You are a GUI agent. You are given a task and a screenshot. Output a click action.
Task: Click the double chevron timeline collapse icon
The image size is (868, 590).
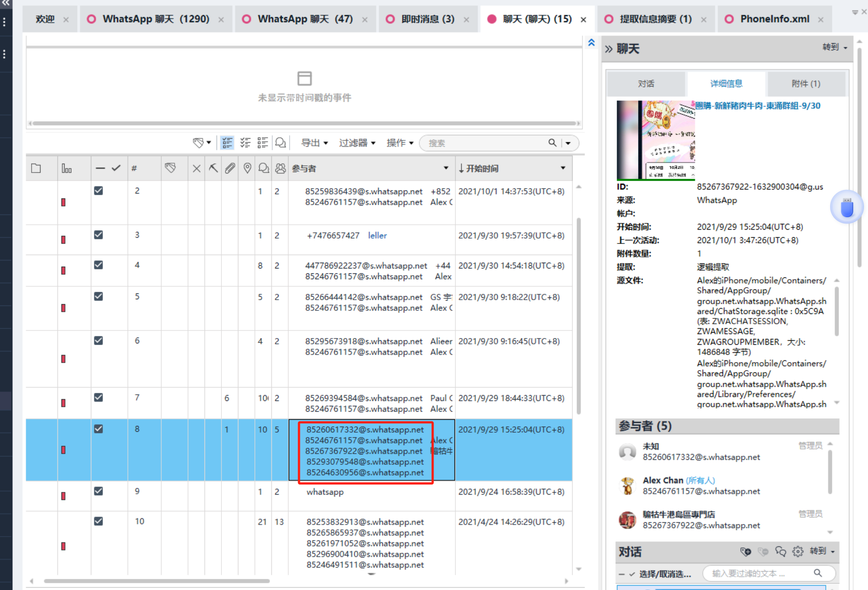click(591, 43)
